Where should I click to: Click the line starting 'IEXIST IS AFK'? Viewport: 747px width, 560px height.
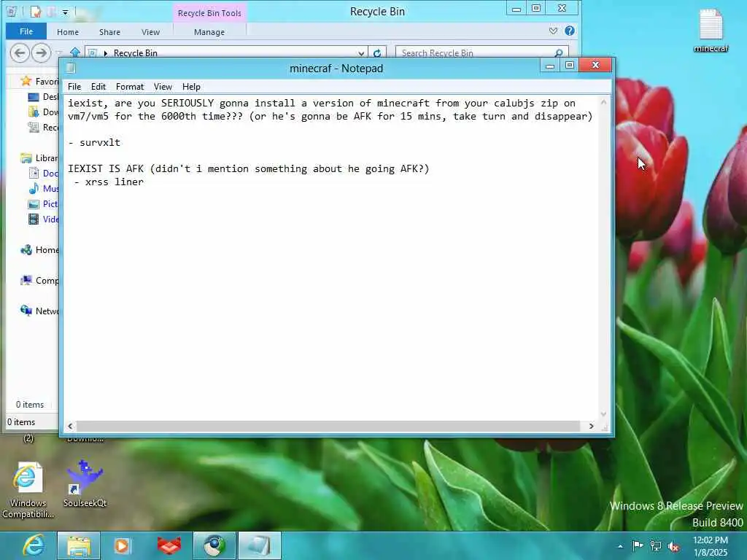tap(248, 168)
